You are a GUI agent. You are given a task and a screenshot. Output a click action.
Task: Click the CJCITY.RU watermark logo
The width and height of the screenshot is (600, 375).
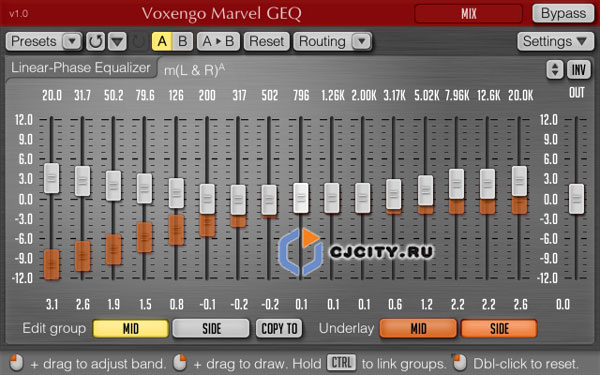pyautogui.click(x=356, y=251)
